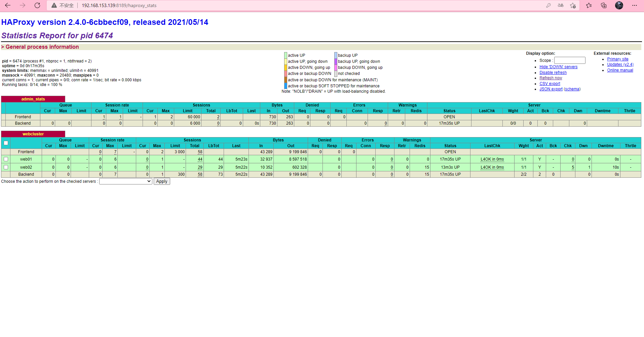Click the browser address bar URL

119,5
